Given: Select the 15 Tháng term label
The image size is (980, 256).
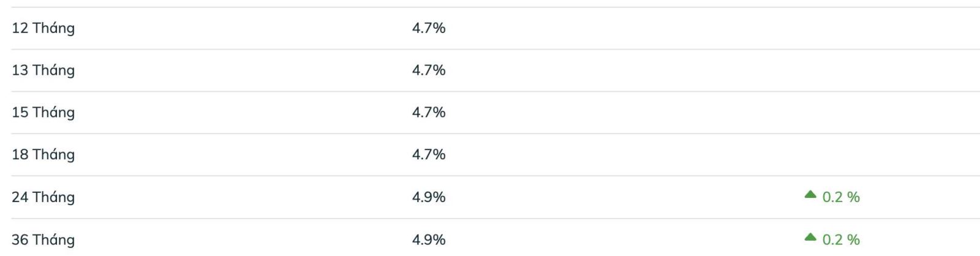Looking at the screenshot, I should click(43, 113).
